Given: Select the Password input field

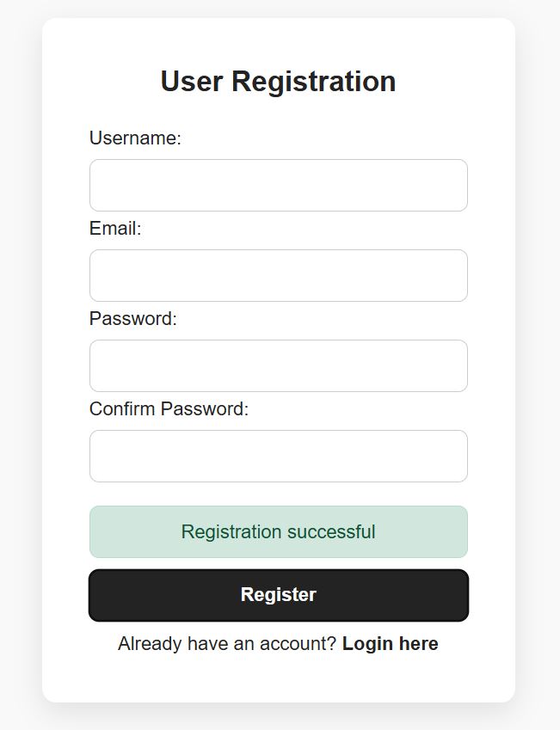Looking at the screenshot, I should (278, 365).
